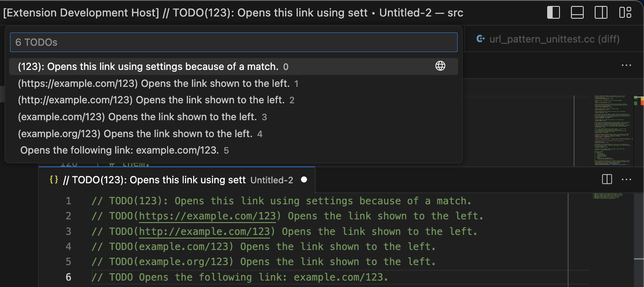Viewport: 644px width, 287px height.
Task: Click the globe icon on first TODO
Action: (440, 66)
